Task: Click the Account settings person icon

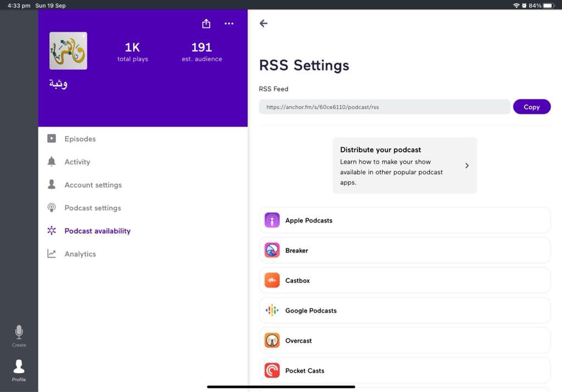Action: pyautogui.click(x=52, y=184)
